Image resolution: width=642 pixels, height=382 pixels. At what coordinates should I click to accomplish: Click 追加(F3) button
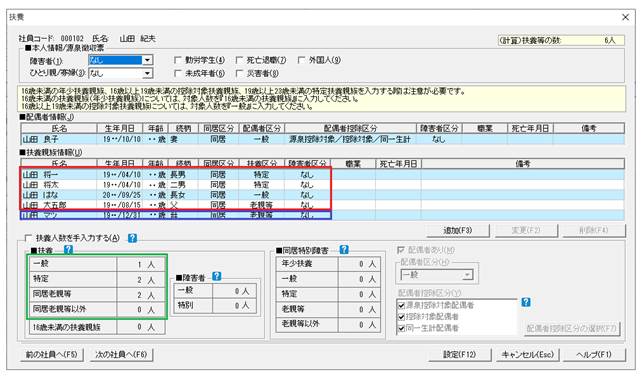pyautogui.click(x=458, y=231)
